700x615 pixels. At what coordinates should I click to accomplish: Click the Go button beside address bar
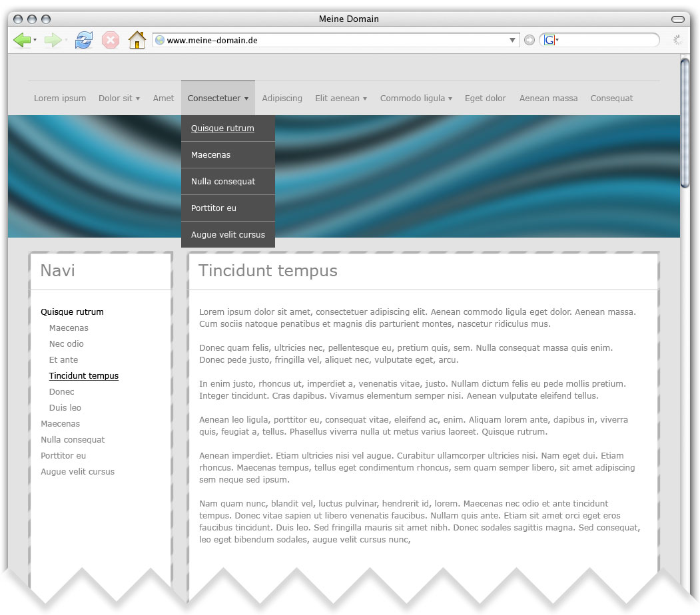[x=529, y=41]
